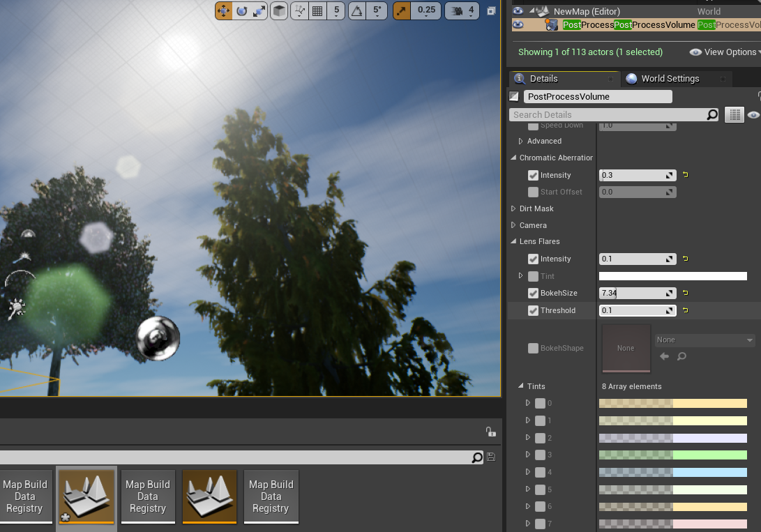Expand the Advanced section

click(521, 141)
